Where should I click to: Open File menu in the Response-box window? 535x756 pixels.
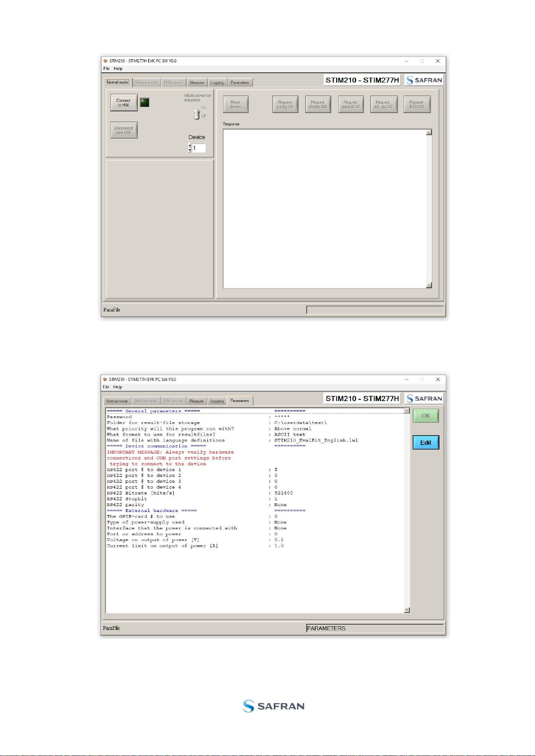pos(106,69)
